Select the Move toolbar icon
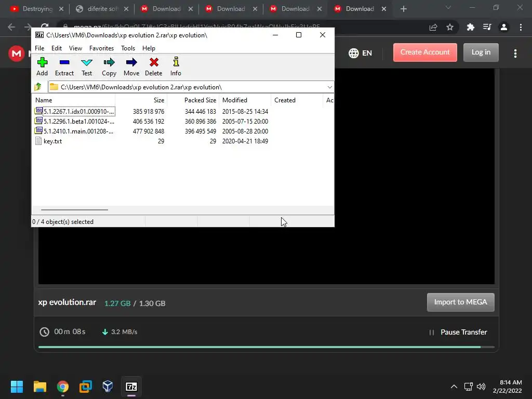The height and width of the screenshot is (399, 532). tap(131, 66)
